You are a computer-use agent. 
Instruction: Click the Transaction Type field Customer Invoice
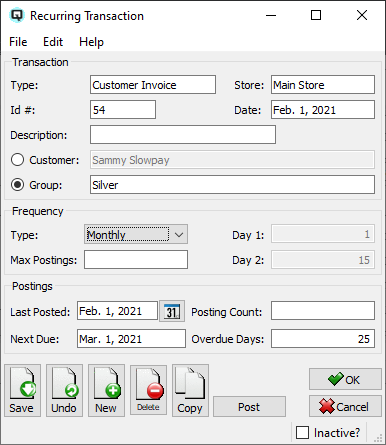pos(153,85)
